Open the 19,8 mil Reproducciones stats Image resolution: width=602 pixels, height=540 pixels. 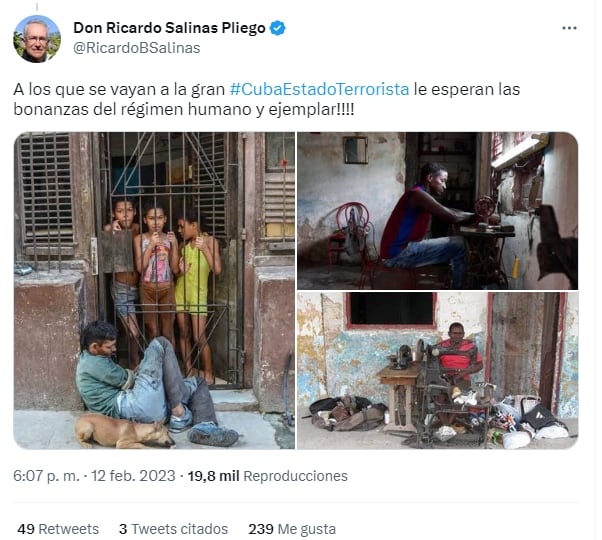[267, 476]
